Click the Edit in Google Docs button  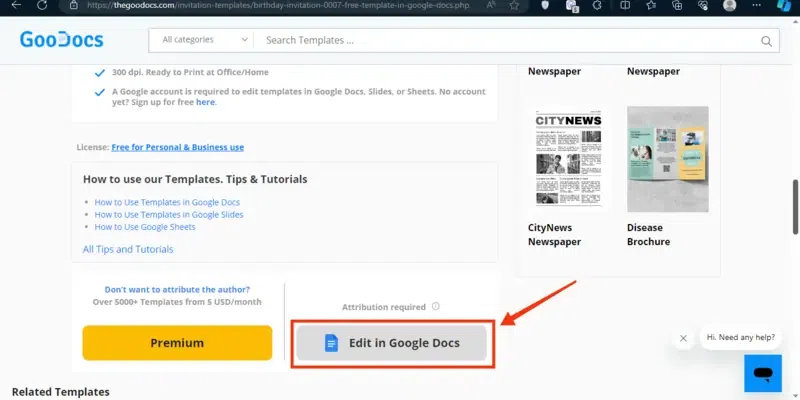(392, 343)
